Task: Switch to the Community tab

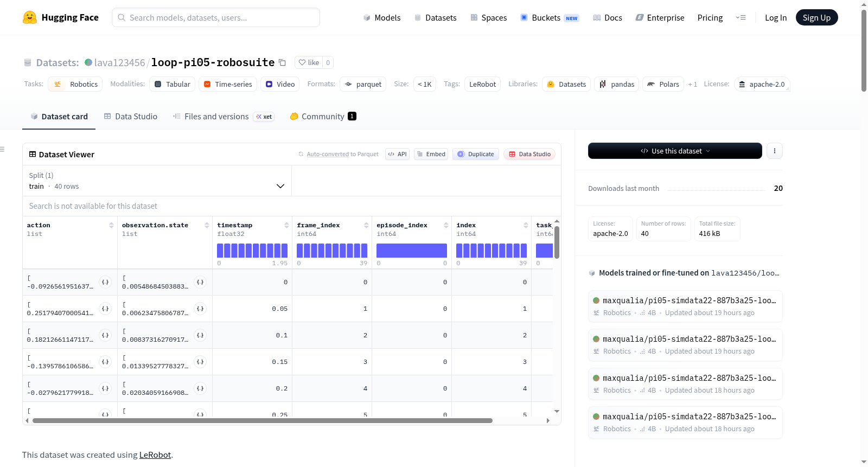Action: click(323, 116)
